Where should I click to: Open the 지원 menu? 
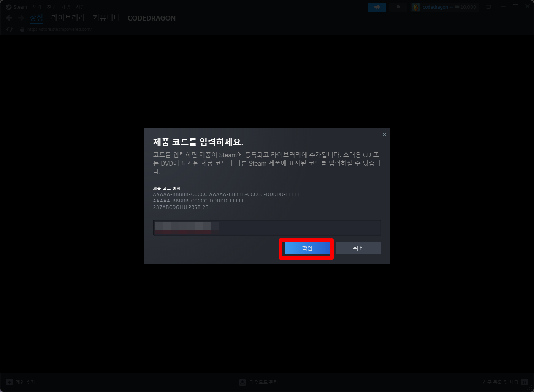tap(80, 7)
